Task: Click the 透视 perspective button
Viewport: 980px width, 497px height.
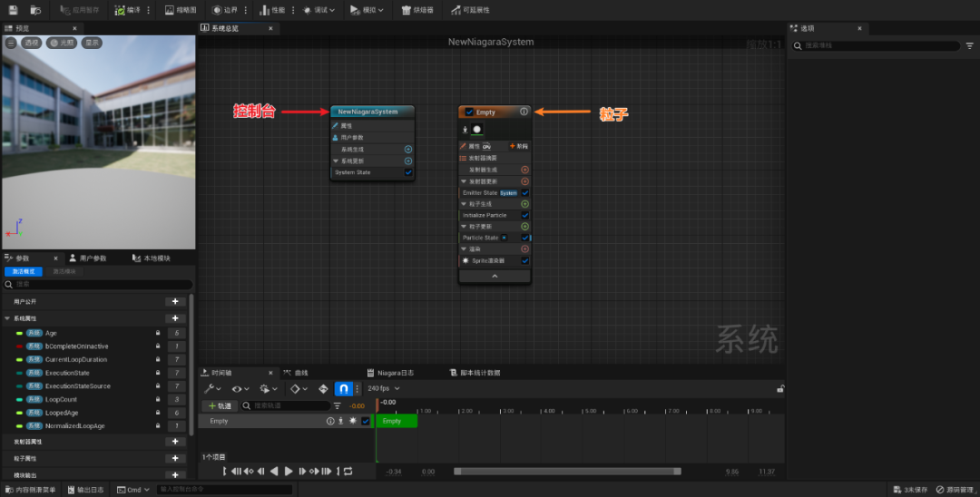Action: (31, 43)
